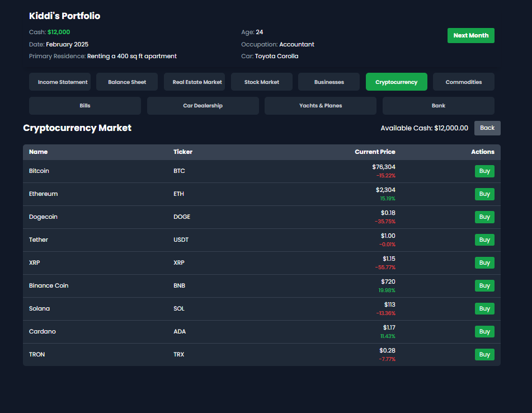
Task: Click the BNB ticker cell
Action: [179, 285]
